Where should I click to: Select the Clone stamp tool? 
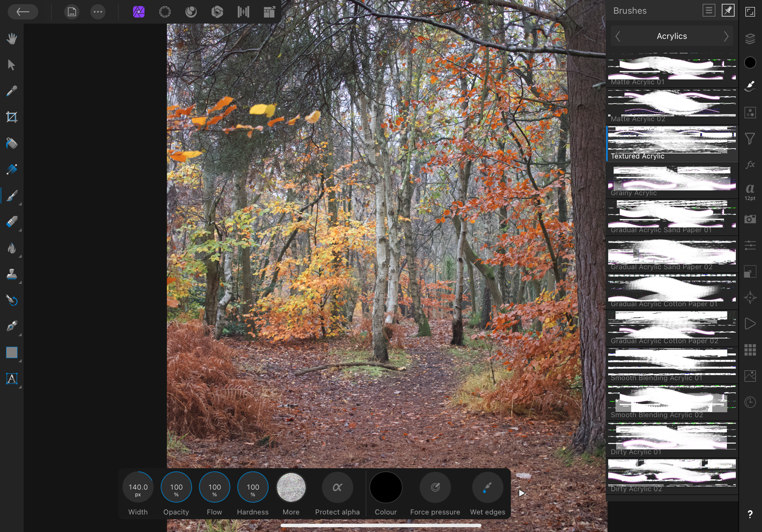12,274
